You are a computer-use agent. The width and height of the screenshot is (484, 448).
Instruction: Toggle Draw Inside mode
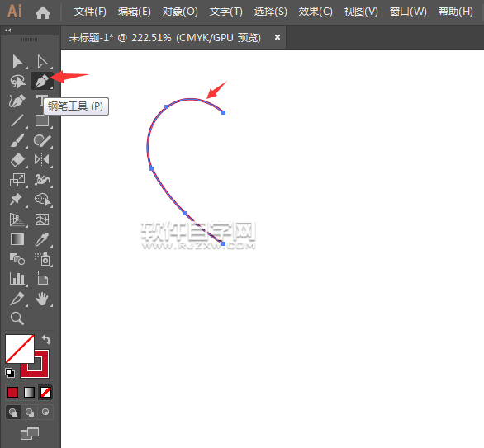click(45, 413)
